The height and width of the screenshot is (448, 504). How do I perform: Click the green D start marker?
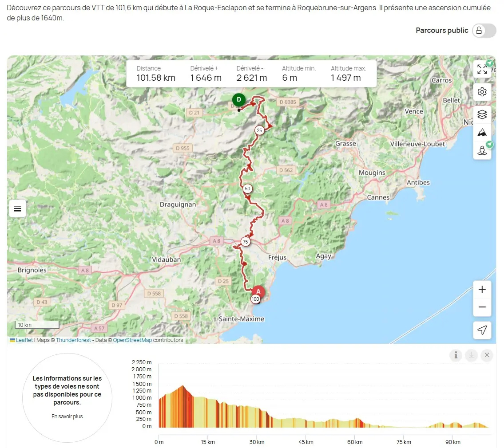(x=239, y=99)
